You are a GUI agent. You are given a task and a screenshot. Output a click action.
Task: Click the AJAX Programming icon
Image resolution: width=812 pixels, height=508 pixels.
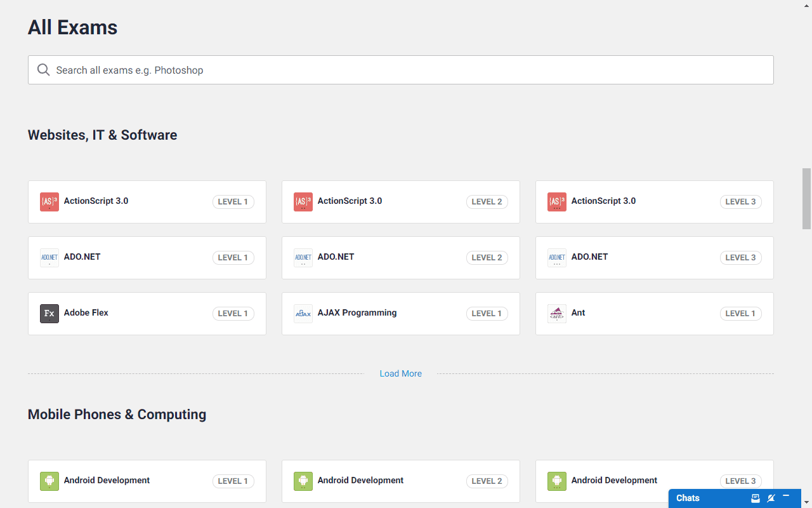(303, 314)
